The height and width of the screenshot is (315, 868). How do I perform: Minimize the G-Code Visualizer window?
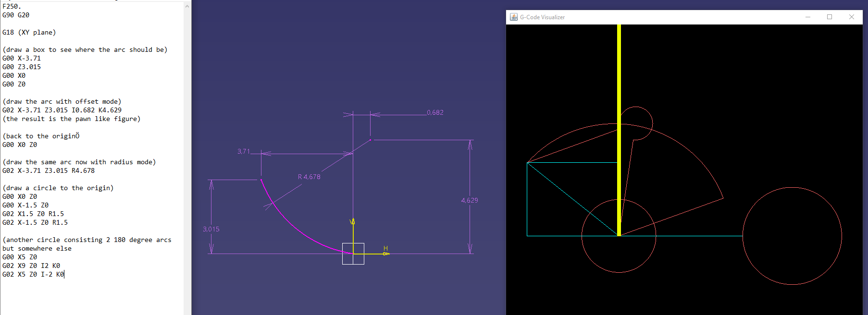click(x=808, y=17)
